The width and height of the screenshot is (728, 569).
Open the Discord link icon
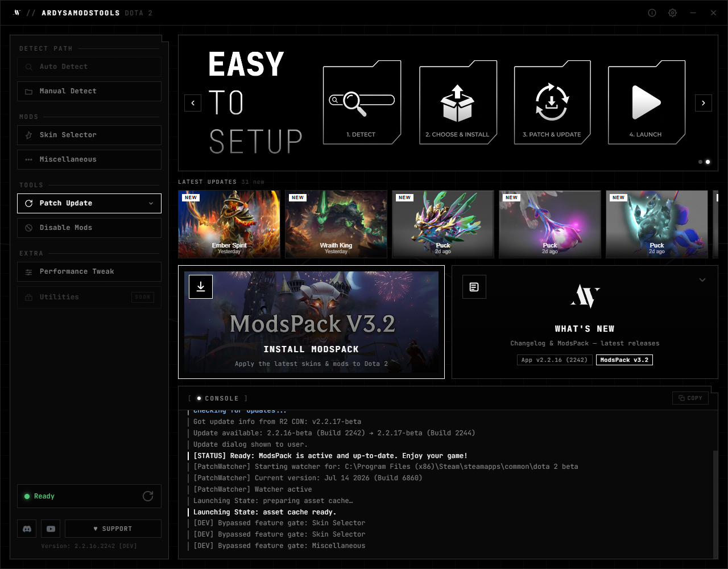coord(27,529)
